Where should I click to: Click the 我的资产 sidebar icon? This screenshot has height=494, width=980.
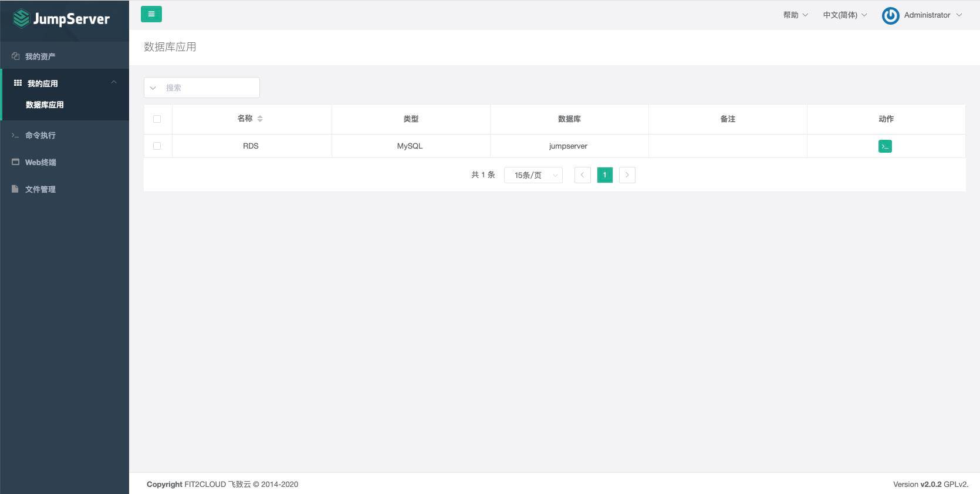16,56
